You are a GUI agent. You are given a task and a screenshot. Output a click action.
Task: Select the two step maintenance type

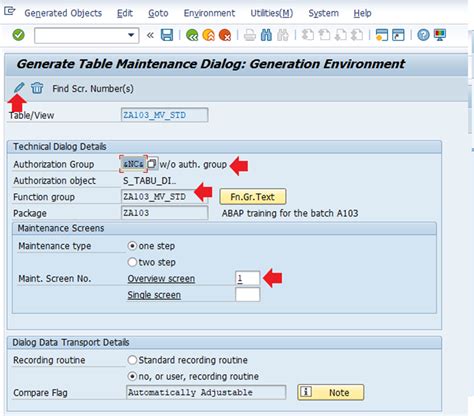[132, 262]
